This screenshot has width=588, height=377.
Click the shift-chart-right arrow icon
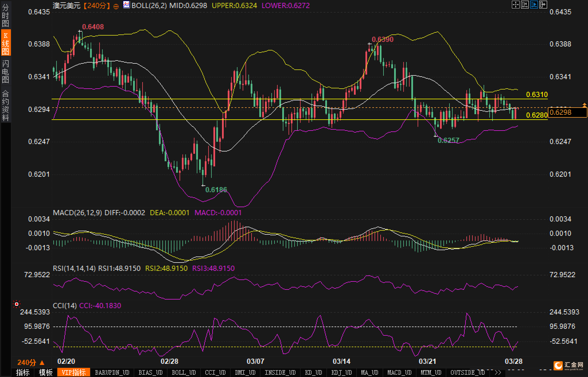pyautogui.click(x=543, y=5)
